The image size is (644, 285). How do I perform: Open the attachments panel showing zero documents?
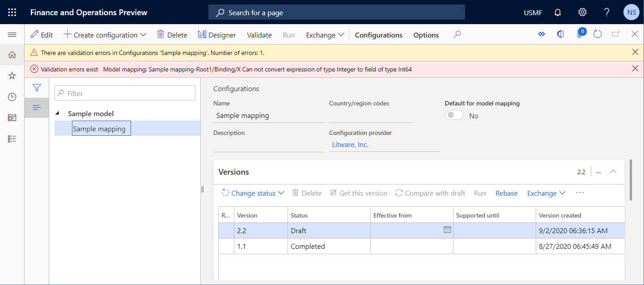[580, 34]
